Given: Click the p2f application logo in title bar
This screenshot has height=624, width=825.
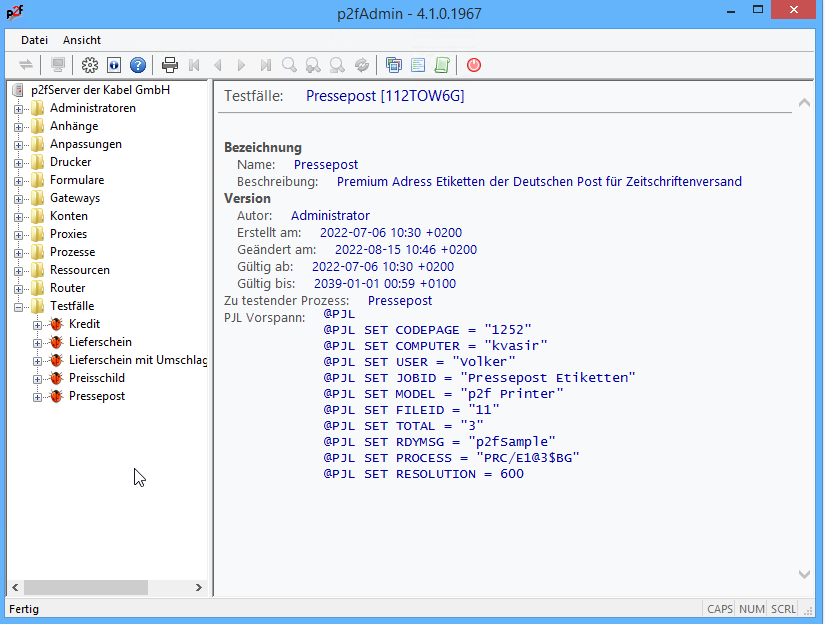Looking at the screenshot, I should 15,12.
